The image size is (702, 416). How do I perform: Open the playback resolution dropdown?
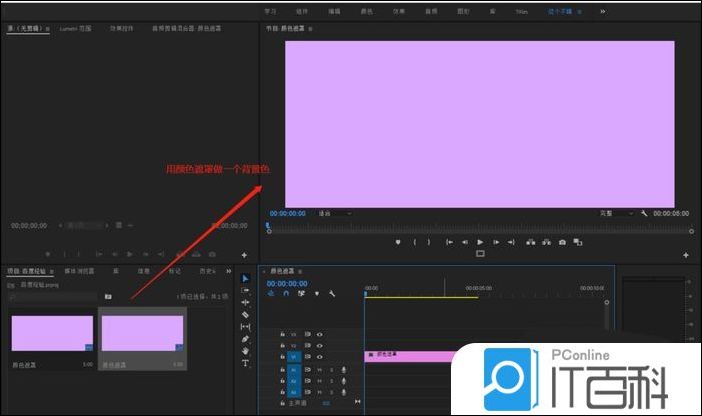tap(616, 214)
